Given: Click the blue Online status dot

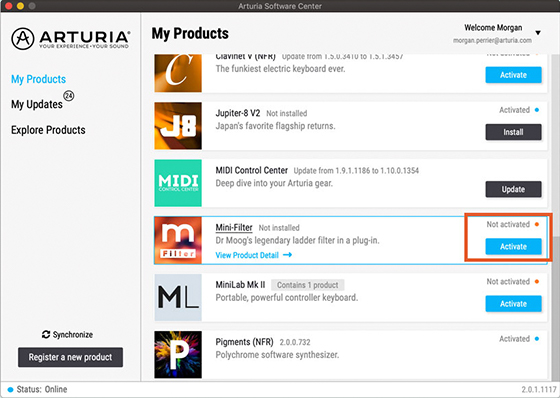Looking at the screenshot, I should click(x=10, y=389).
